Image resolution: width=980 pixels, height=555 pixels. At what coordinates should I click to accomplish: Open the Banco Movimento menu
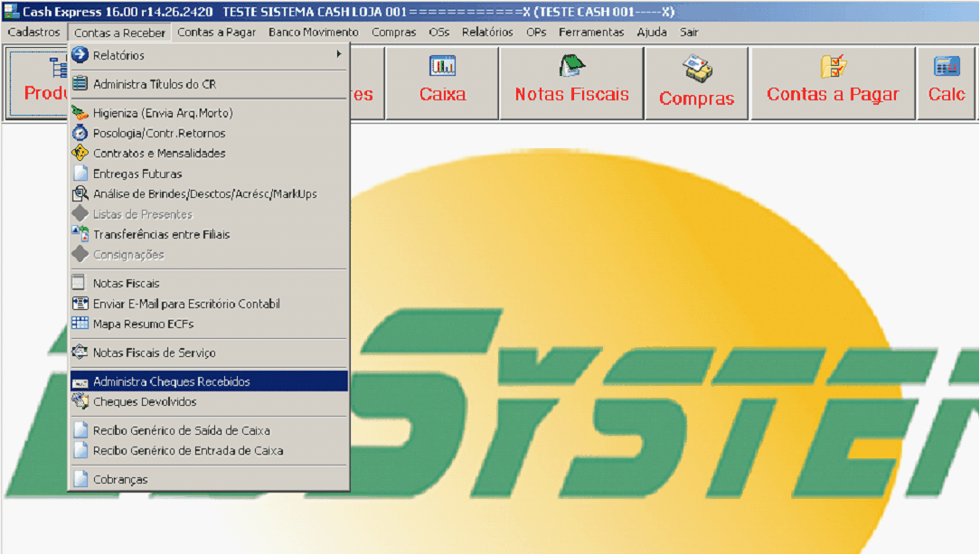click(x=313, y=32)
